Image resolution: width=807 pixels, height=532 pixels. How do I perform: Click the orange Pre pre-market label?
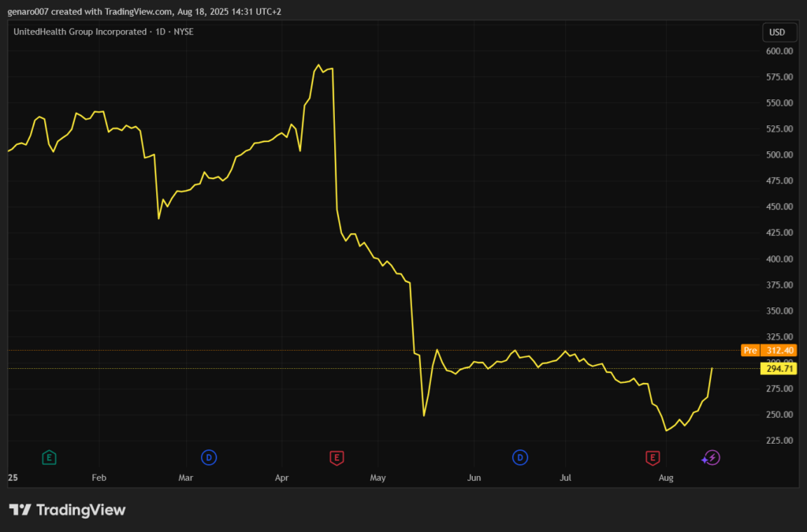coord(749,350)
